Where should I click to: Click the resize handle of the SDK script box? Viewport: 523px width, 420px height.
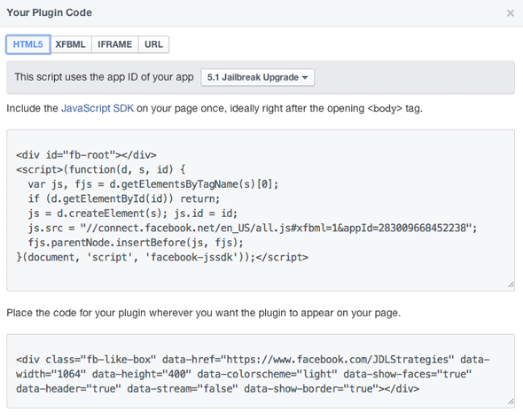coord(511,284)
